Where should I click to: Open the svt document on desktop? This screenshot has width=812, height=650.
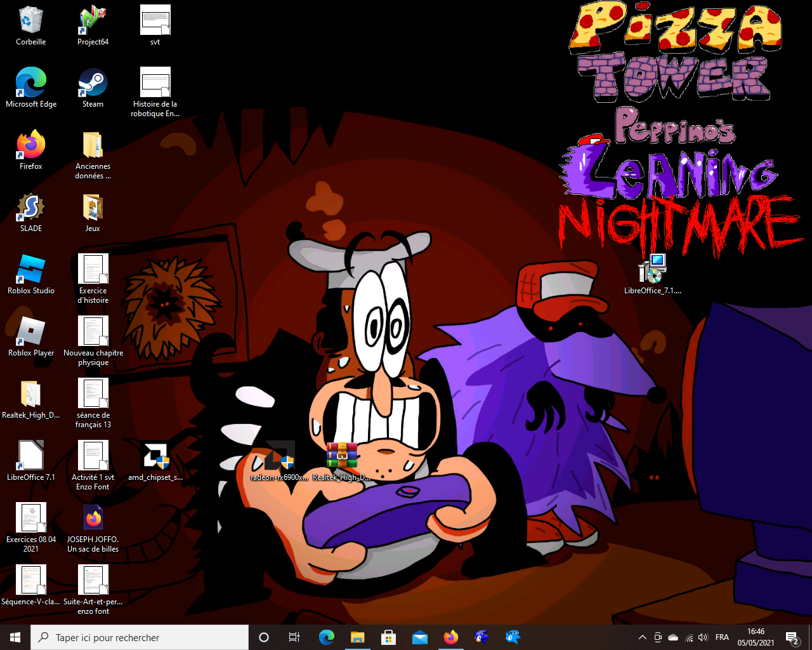coord(155,25)
